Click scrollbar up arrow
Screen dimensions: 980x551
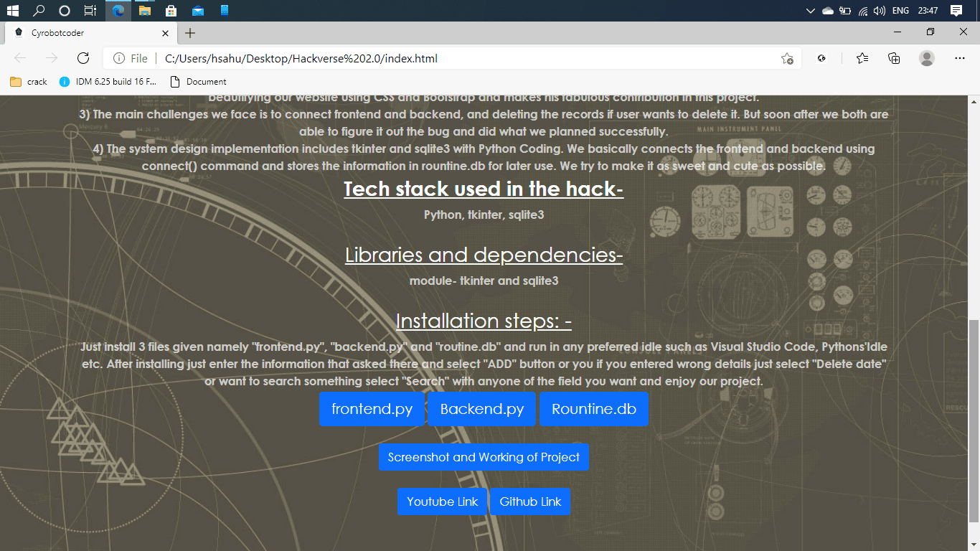tap(974, 101)
